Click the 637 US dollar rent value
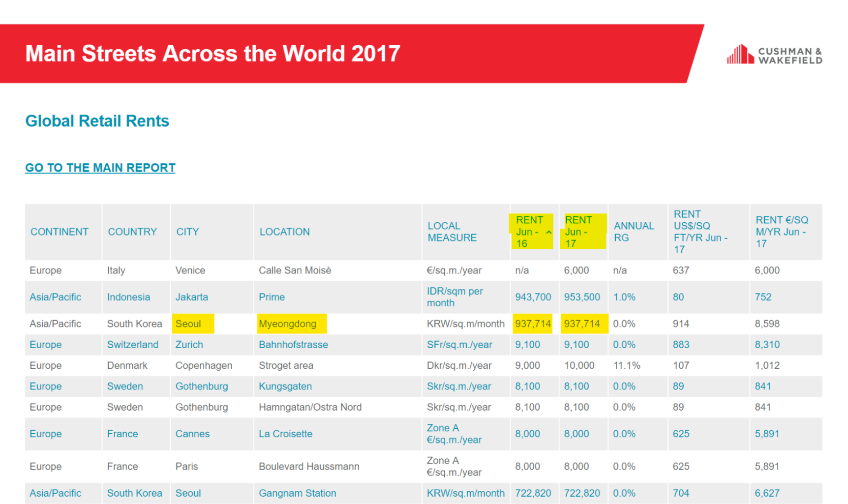848x504 pixels. click(681, 270)
